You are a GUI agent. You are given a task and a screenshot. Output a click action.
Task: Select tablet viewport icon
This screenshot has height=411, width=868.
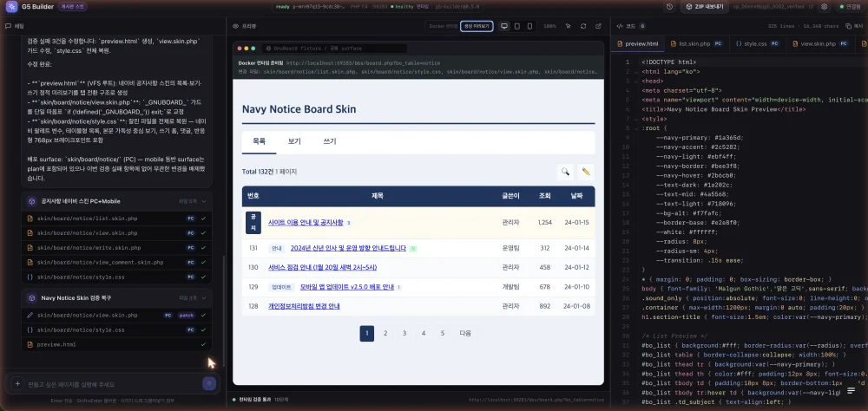pyautogui.click(x=517, y=26)
